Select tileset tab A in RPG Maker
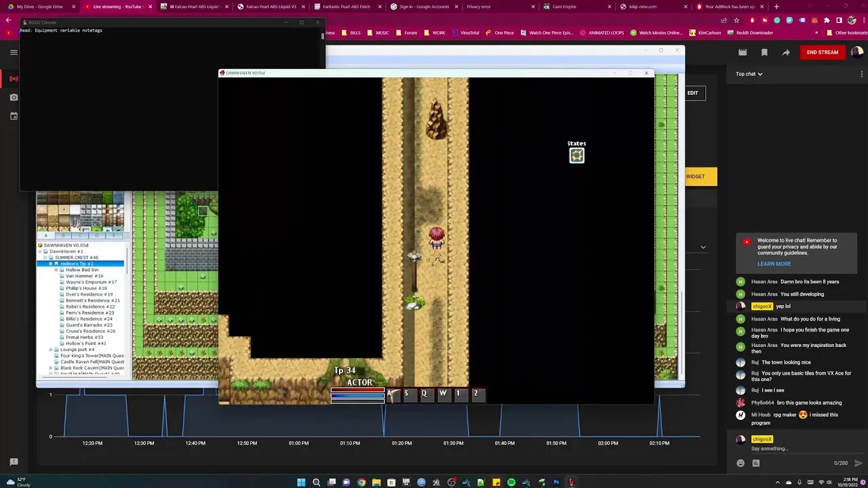 click(x=46, y=236)
